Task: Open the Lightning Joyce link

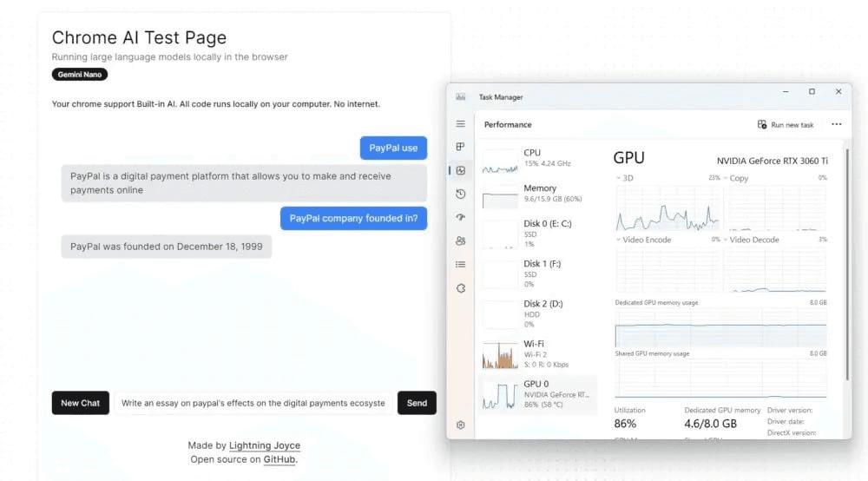Action: (265, 445)
